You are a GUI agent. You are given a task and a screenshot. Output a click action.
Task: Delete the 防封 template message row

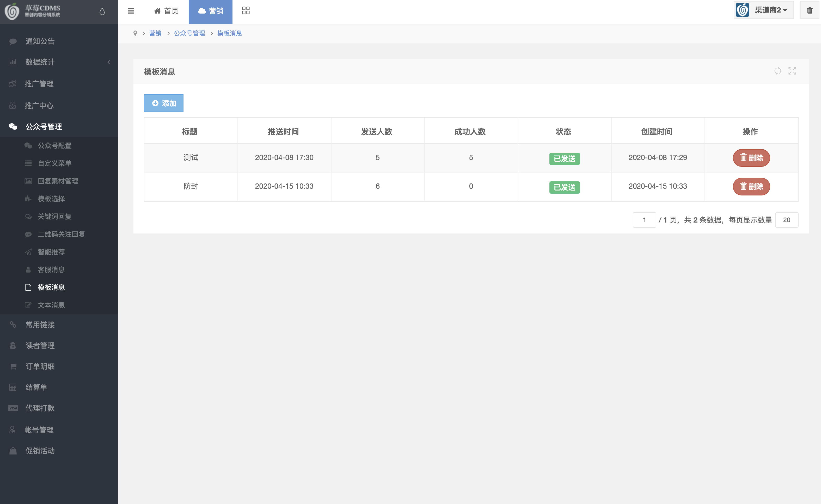pos(751,187)
